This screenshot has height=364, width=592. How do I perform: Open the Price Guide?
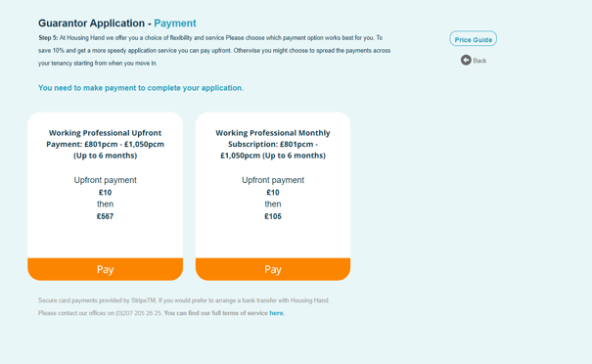473,39
